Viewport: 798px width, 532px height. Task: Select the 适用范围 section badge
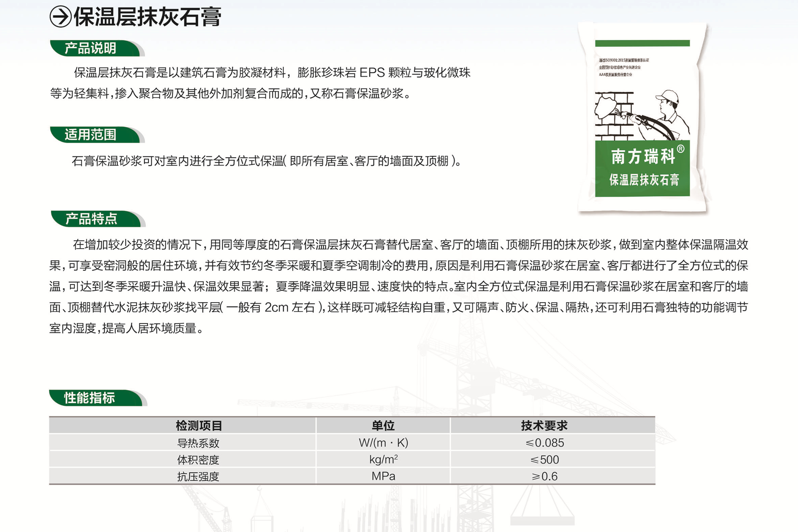tap(91, 135)
